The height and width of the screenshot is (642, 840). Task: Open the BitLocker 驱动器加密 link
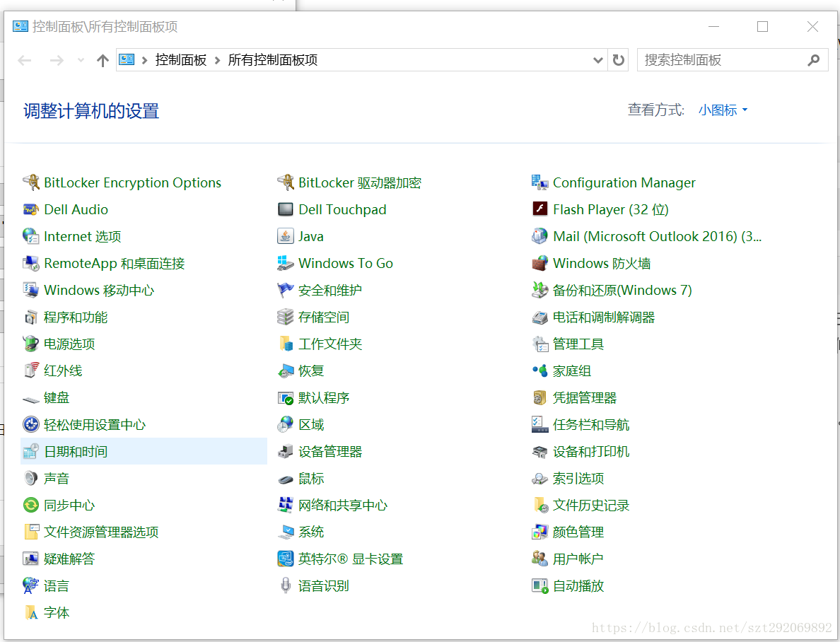tap(360, 182)
